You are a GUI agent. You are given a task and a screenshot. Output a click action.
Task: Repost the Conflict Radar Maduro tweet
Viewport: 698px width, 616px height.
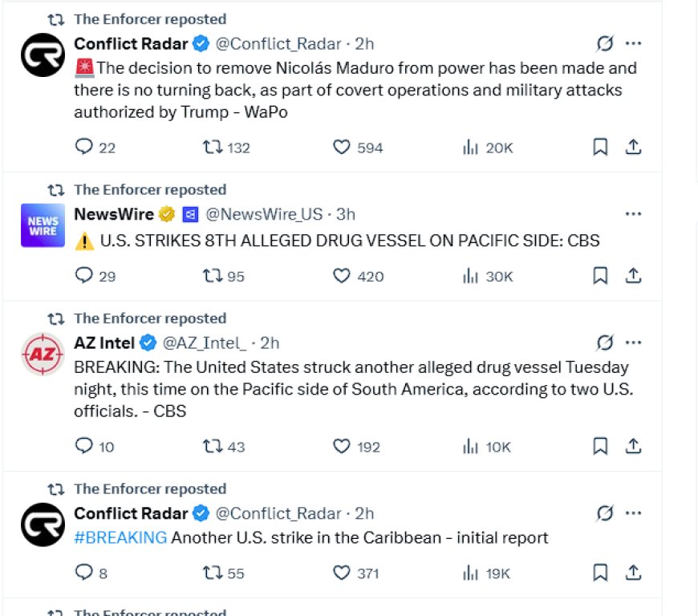click(x=213, y=147)
